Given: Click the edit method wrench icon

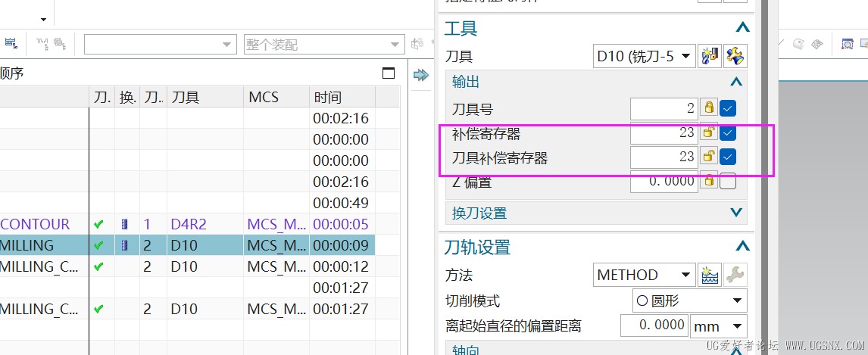Looking at the screenshot, I should point(736,275).
